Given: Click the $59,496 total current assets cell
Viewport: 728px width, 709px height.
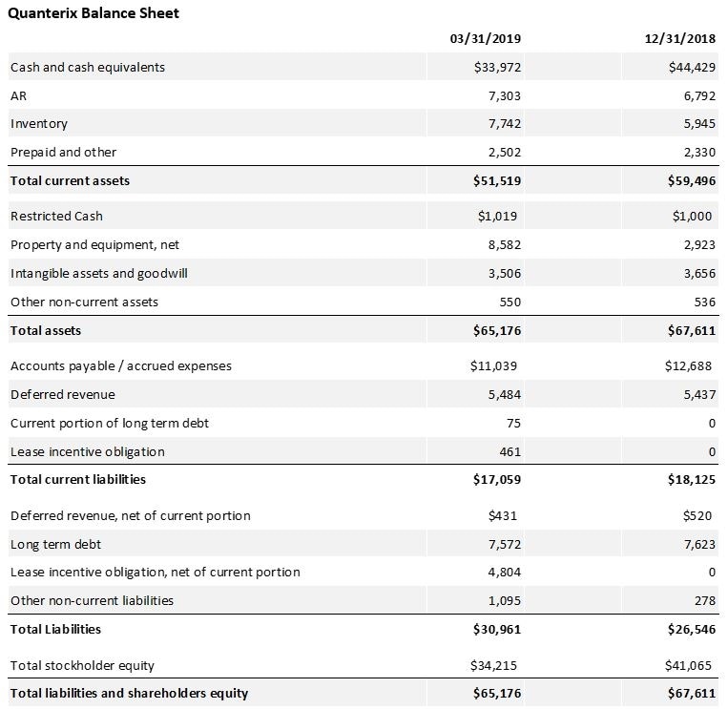Looking at the screenshot, I should pos(692,180).
